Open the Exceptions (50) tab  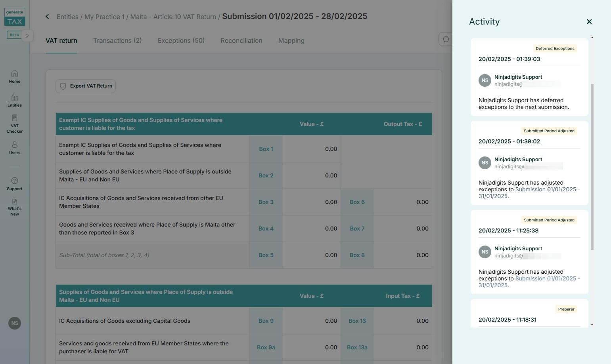181,41
